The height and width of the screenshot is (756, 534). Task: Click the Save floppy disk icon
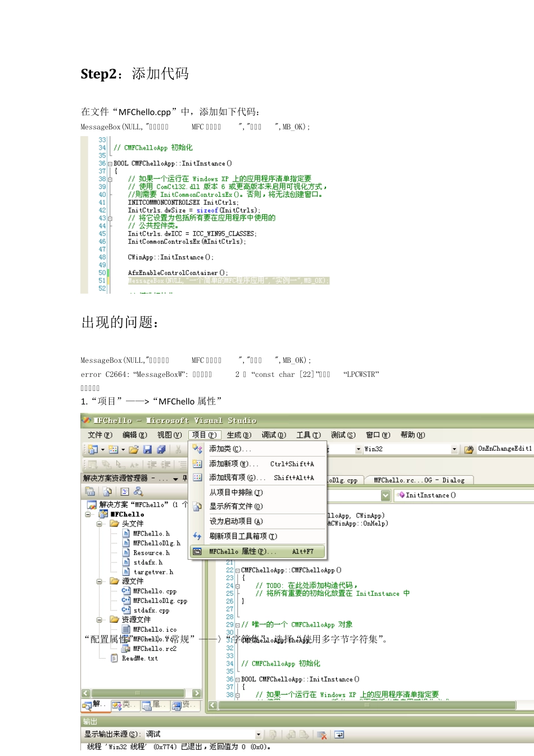point(147,449)
